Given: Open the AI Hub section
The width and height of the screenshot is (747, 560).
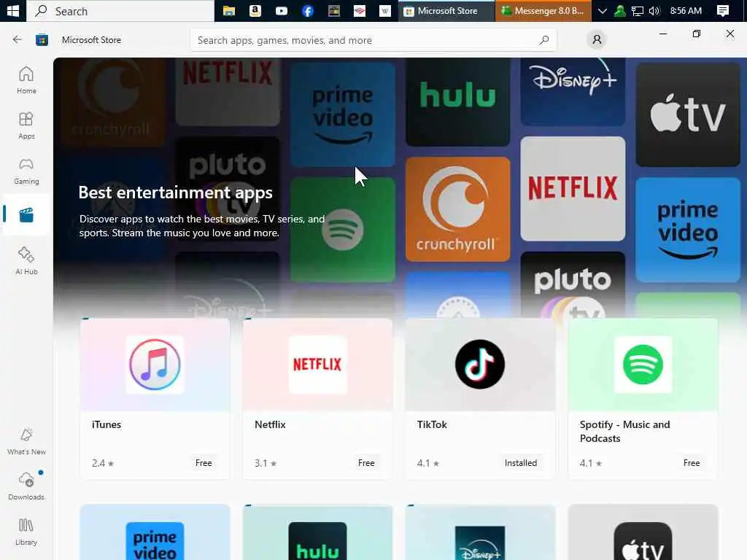Looking at the screenshot, I should (26, 261).
